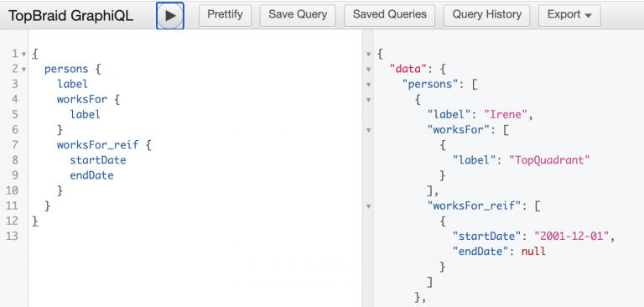Click "worksFor_reif" in the query editor

(98, 144)
